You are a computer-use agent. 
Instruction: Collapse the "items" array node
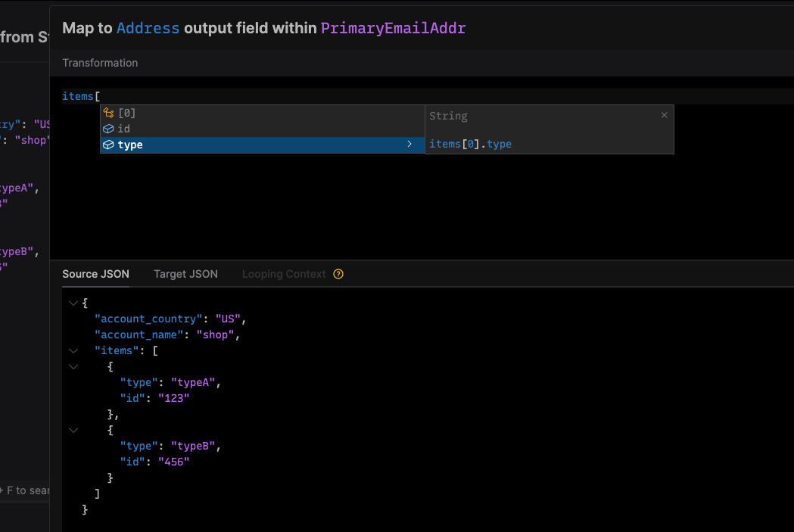(73, 351)
